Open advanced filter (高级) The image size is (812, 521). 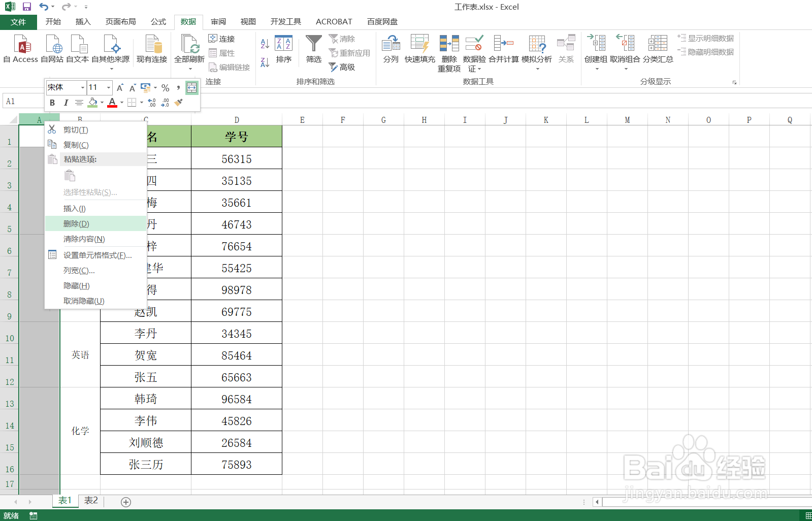coord(342,67)
